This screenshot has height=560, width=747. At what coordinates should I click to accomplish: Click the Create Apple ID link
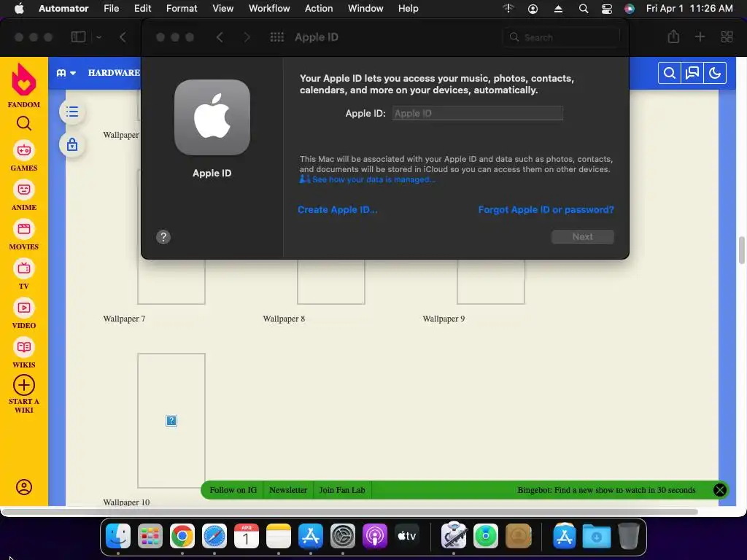click(337, 209)
